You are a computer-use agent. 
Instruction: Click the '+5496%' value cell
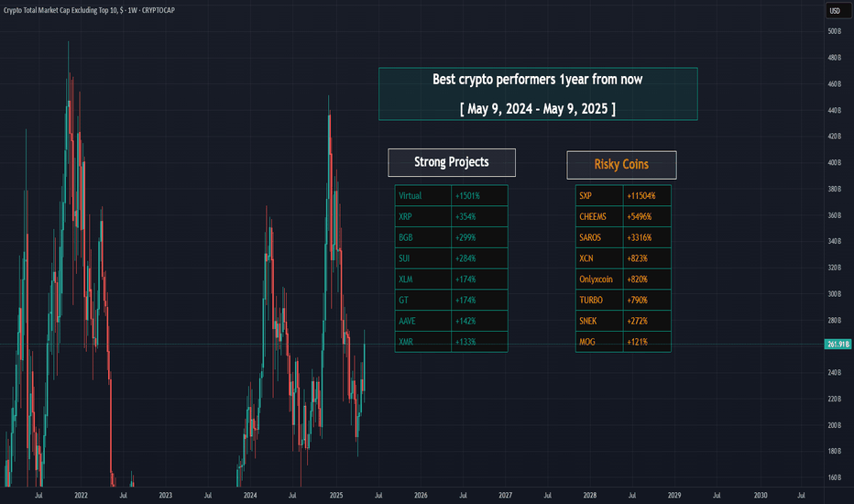tap(647, 216)
